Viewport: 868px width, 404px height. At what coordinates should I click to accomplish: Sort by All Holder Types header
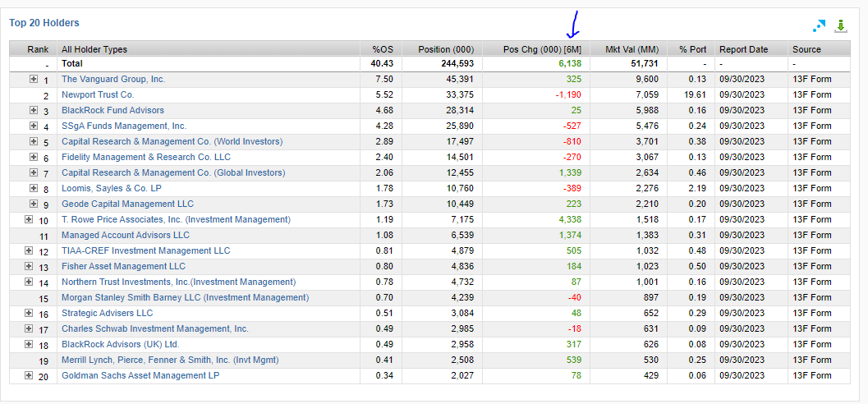click(x=94, y=49)
